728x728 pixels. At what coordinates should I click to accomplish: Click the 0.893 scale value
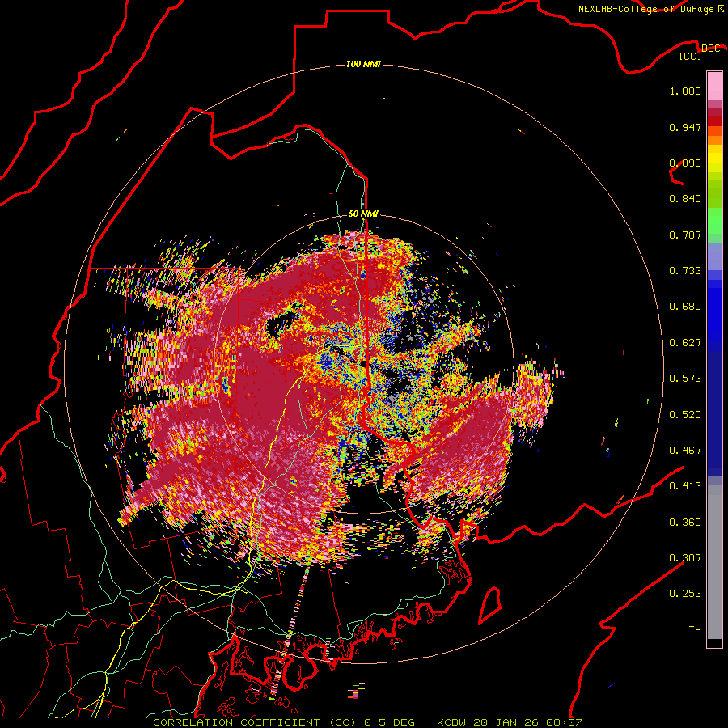[x=685, y=163]
